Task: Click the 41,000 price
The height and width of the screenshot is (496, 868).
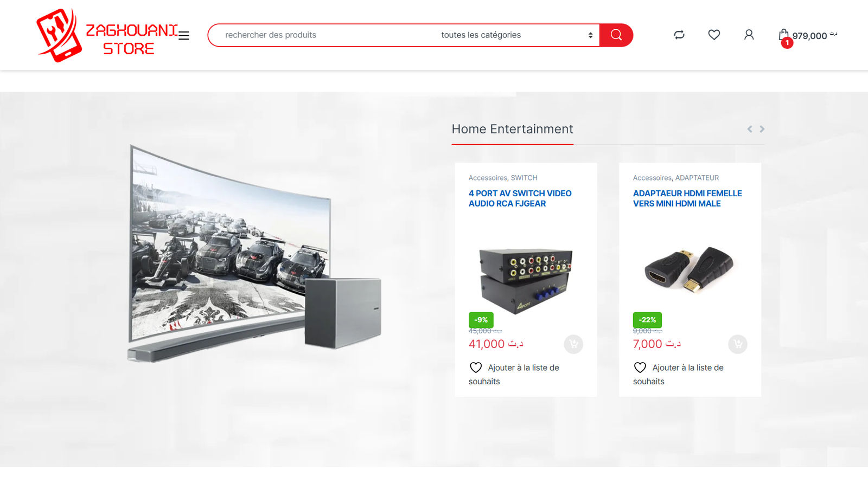Action: coord(496,344)
